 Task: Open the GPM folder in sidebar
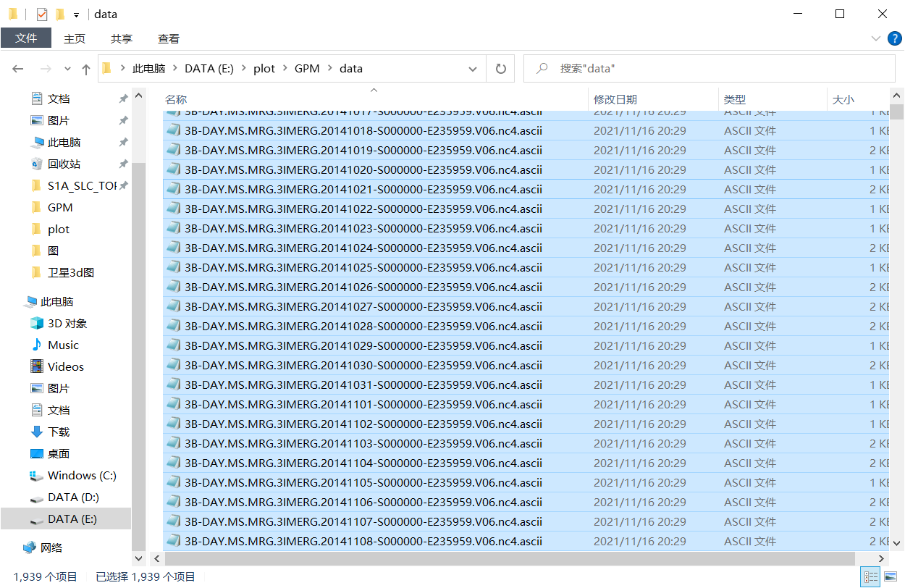coord(60,208)
